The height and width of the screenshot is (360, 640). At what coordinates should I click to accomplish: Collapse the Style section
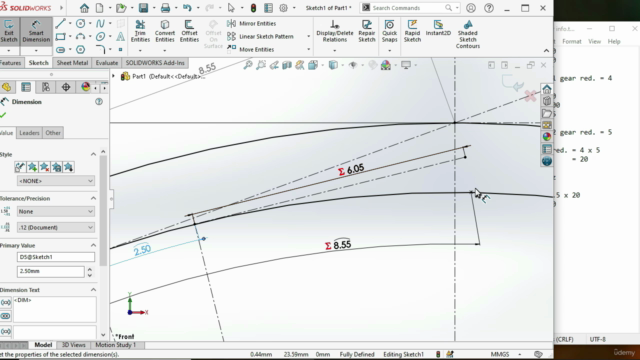pyautogui.click(x=93, y=154)
